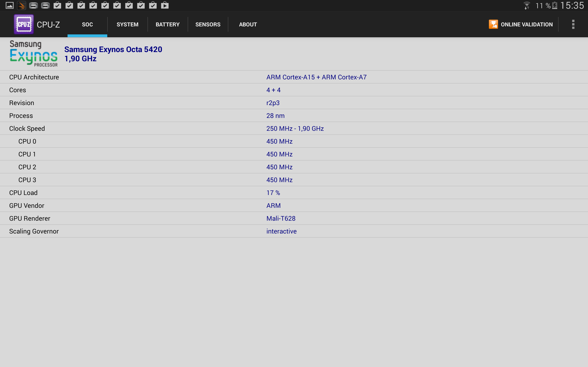Open the three-dot overflow menu
588x367 pixels.
[573, 24]
